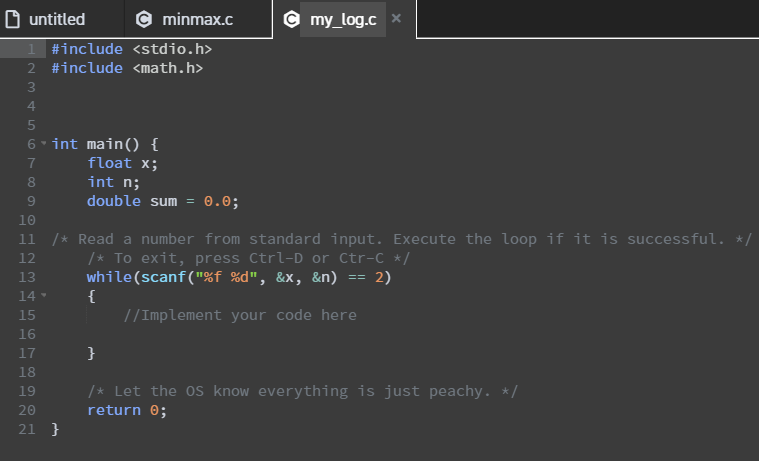Click on 'int n;' declaration
759x461 pixels.
113,182
